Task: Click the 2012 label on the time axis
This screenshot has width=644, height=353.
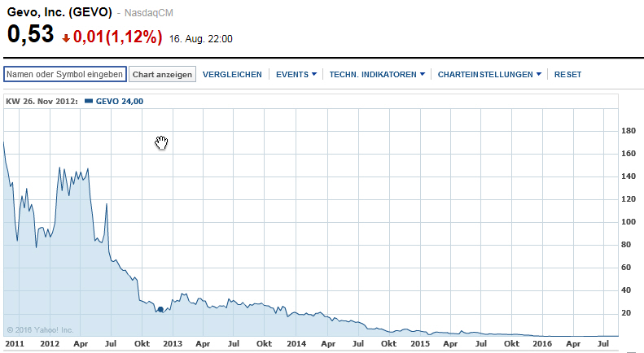Action: (x=50, y=344)
